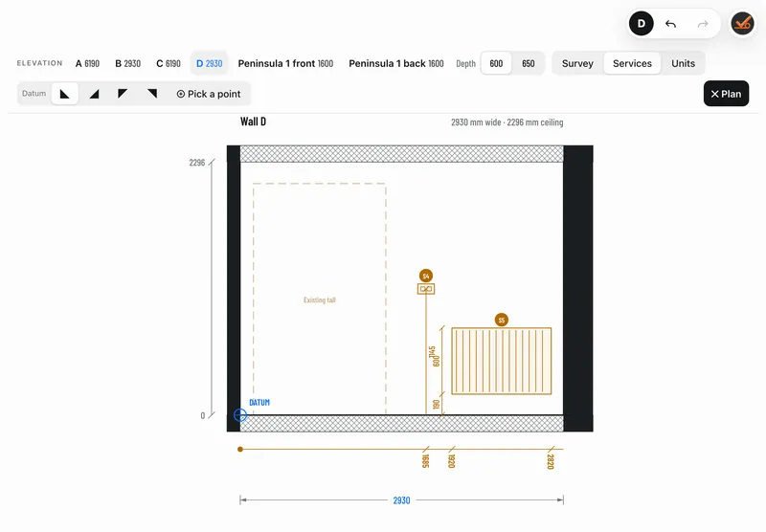Screen dimensions: 766x532
Task: Click the D user avatar circle
Action: coord(641,23)
